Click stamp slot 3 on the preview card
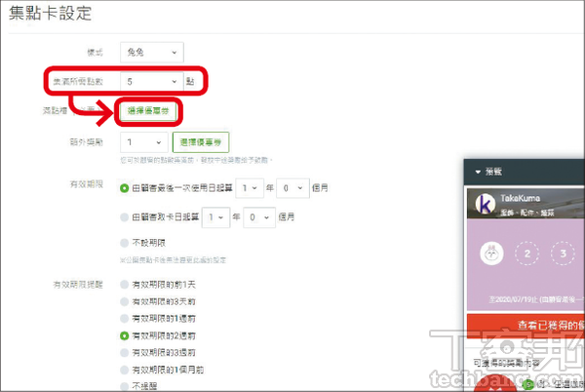The image size is (585, 392). click(563, 254)
